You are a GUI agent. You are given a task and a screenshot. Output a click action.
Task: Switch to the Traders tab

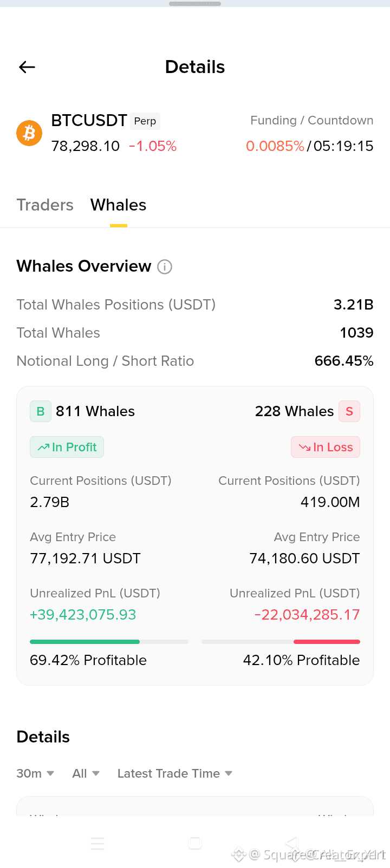click(x=45, y=205)
